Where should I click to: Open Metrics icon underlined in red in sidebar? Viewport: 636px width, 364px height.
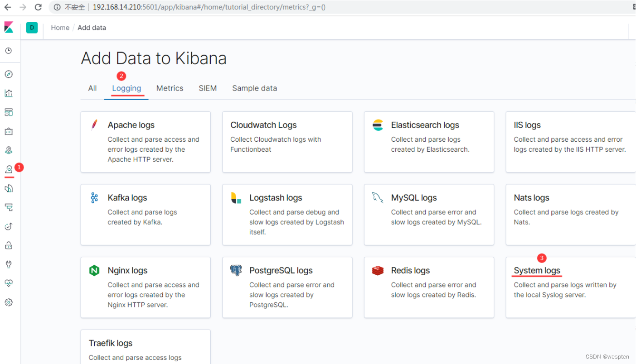(x=9, y=169)
